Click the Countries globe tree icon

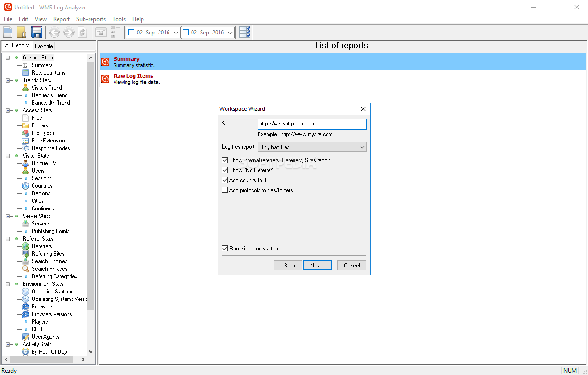pos(25,186)
